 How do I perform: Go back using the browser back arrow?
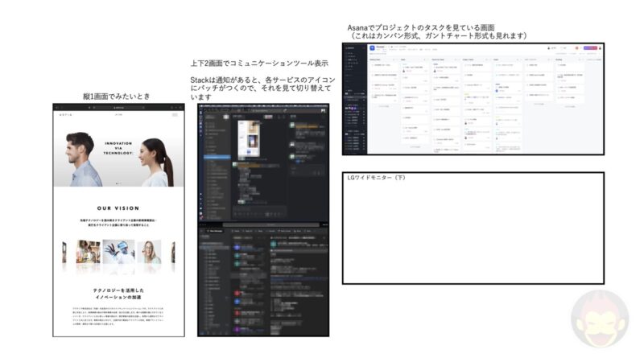57,108
